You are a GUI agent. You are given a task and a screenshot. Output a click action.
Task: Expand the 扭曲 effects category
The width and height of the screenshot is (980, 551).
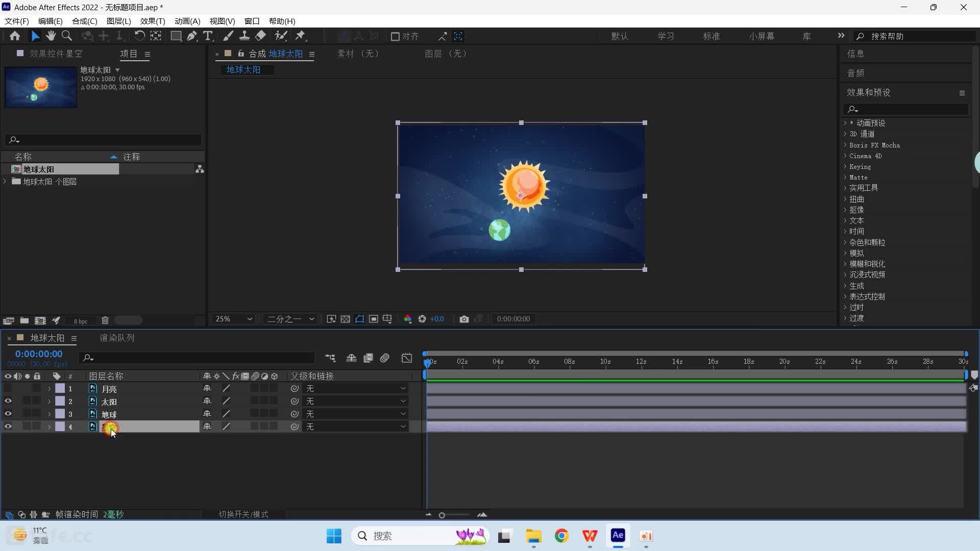coord(845,199)
